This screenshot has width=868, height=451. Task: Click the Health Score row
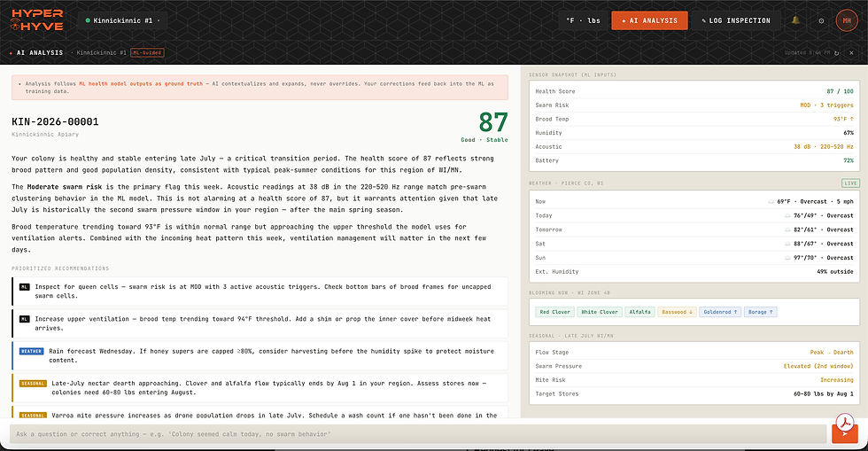tap(694, 91)
